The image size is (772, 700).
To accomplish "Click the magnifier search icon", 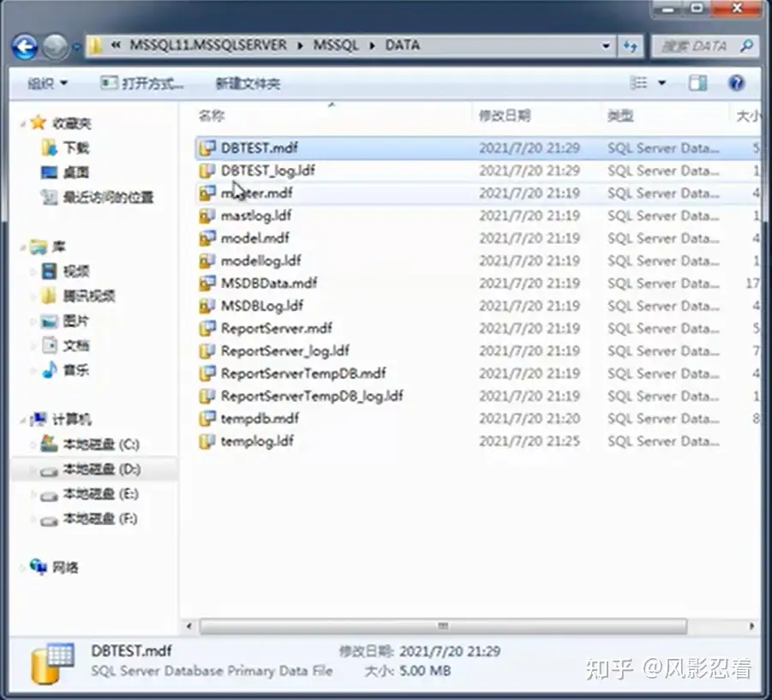I will tap(747, 45).
